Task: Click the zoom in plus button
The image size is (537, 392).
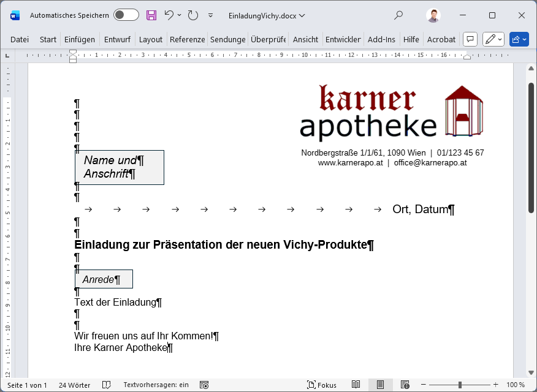Action: coord(495,385)
